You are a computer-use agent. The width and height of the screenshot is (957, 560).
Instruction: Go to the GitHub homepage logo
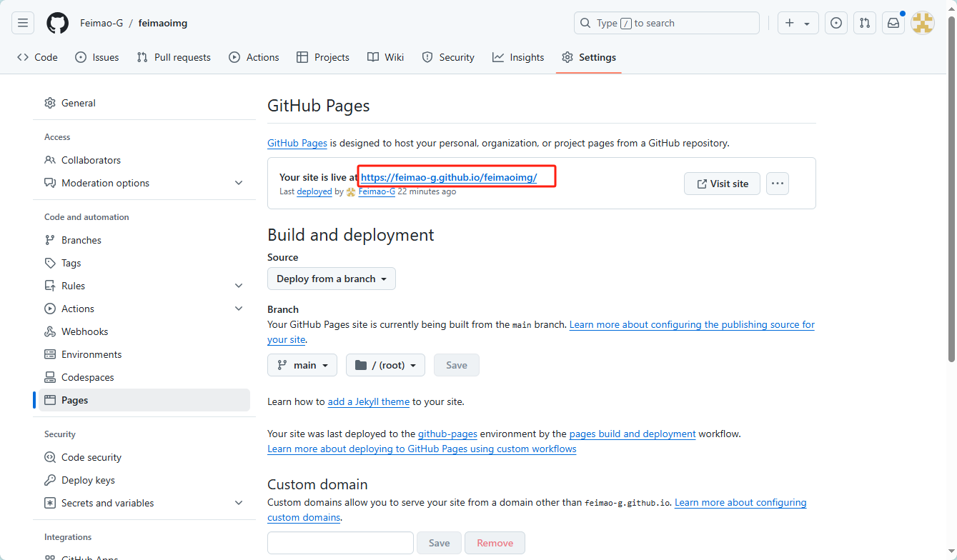click(57, 23)
